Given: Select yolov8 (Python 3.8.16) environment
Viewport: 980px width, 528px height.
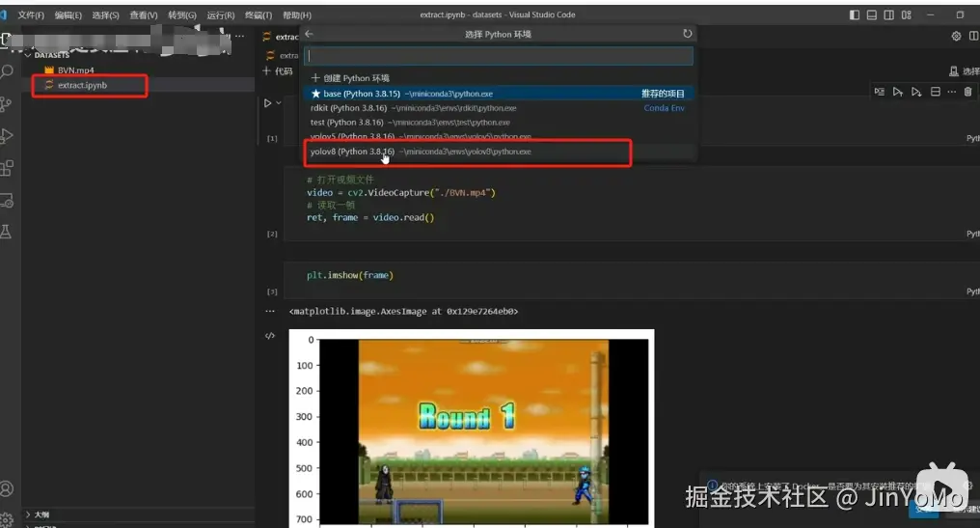Looking at the screenshot, I should [498, 152].
